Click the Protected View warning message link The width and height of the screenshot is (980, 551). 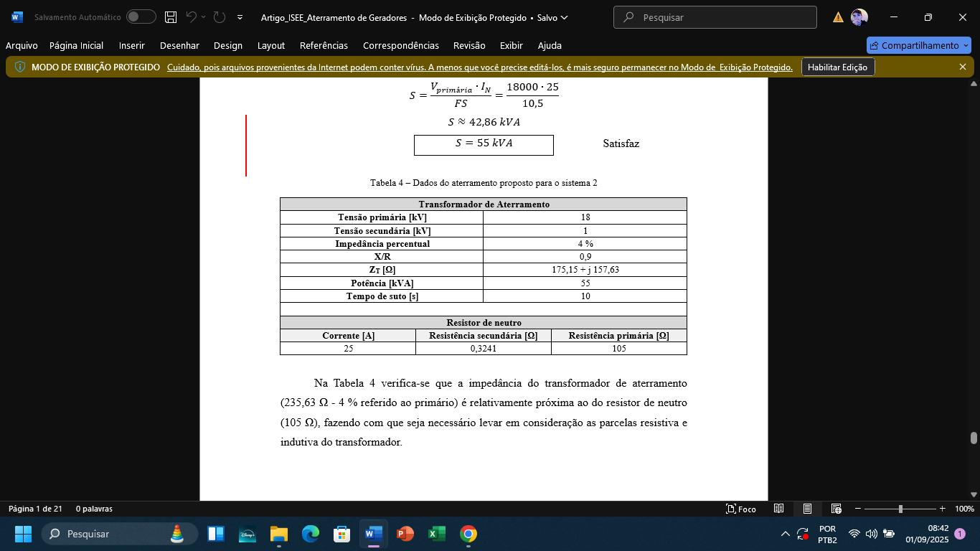click(x=480, y=67)
